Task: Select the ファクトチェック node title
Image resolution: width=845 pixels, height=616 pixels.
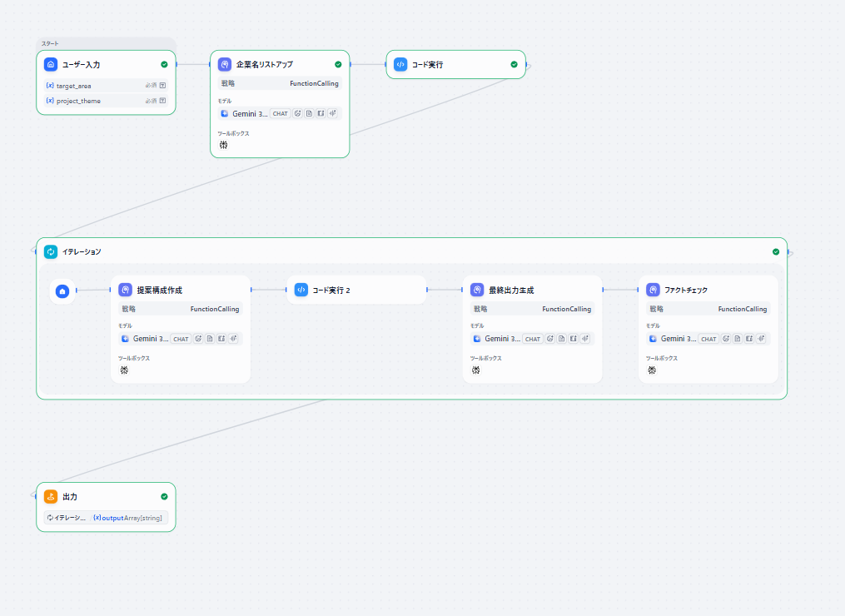Action: coord(686,290)
